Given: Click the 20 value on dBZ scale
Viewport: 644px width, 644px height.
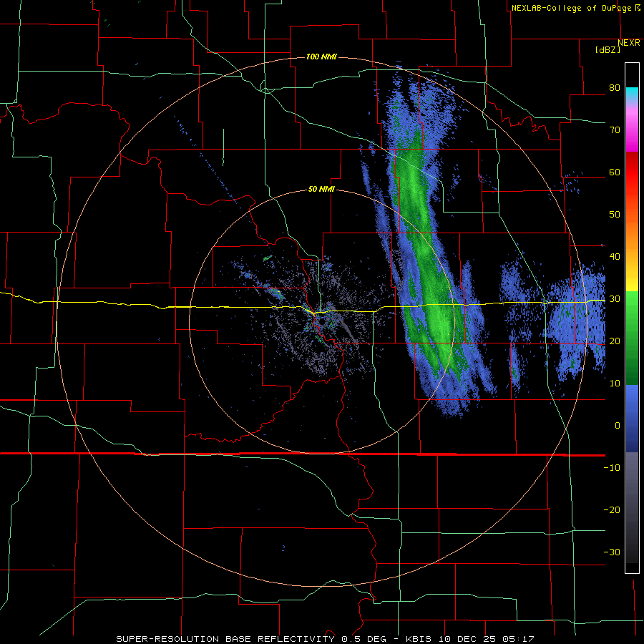Looking at the screenshot, I should 615,341.
